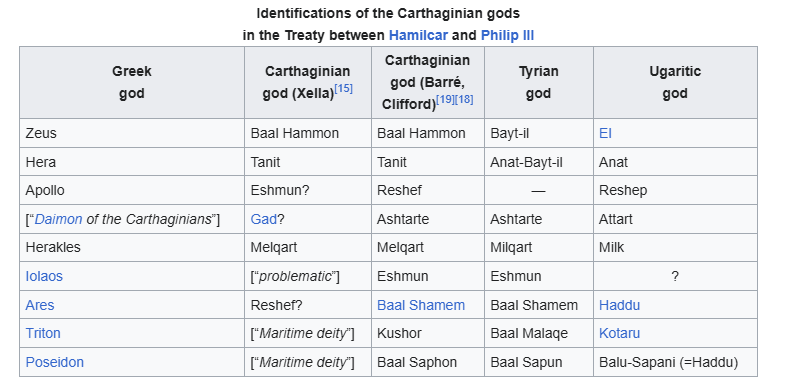Click the Tyrian god column header

coord(538,83)
